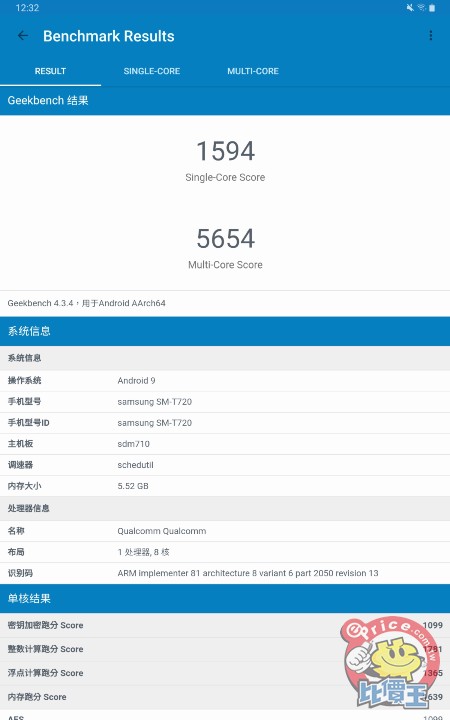Image resolution: width=450 pixels, height=720 pixels.
Task: Select the Android 9 value
Action: pos(136,381)
